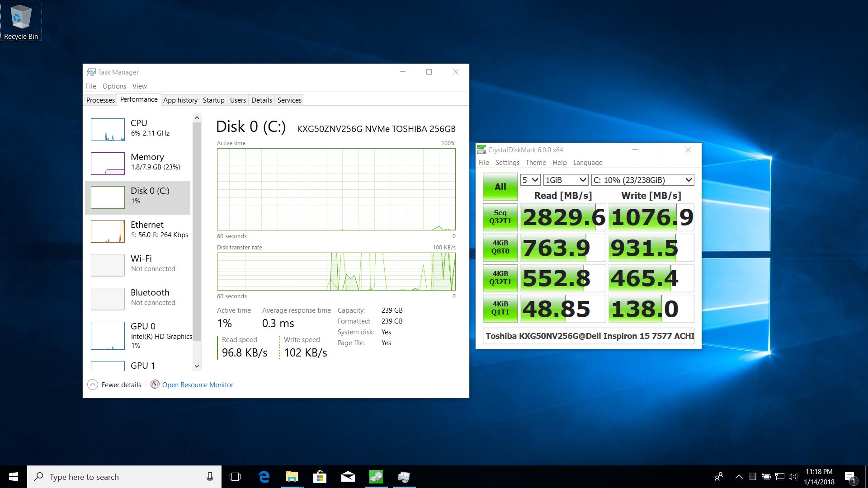Click the Toshiba KXG50NV256G comment field
The height and width of the screenshot is (488, 868).
(x=589, y=336)
